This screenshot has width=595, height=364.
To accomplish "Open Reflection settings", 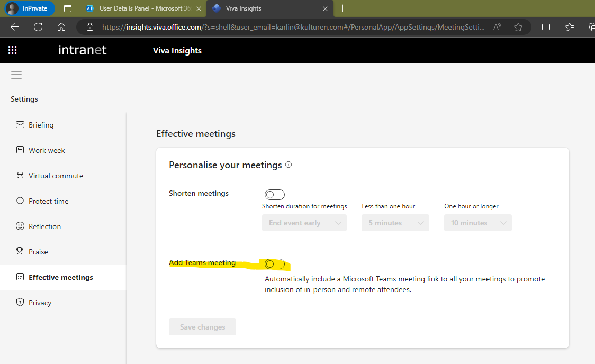I will coord(63,226).
